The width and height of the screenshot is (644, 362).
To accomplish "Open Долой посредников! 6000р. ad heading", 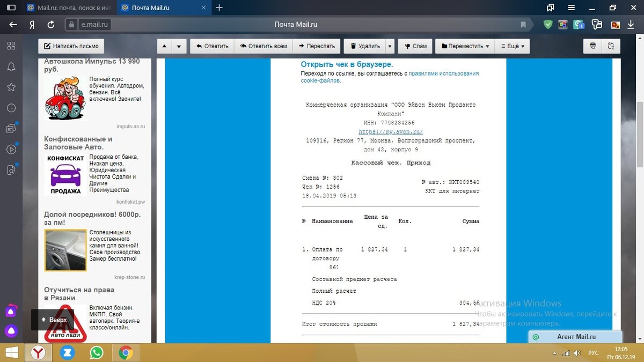I will (92, 218).
